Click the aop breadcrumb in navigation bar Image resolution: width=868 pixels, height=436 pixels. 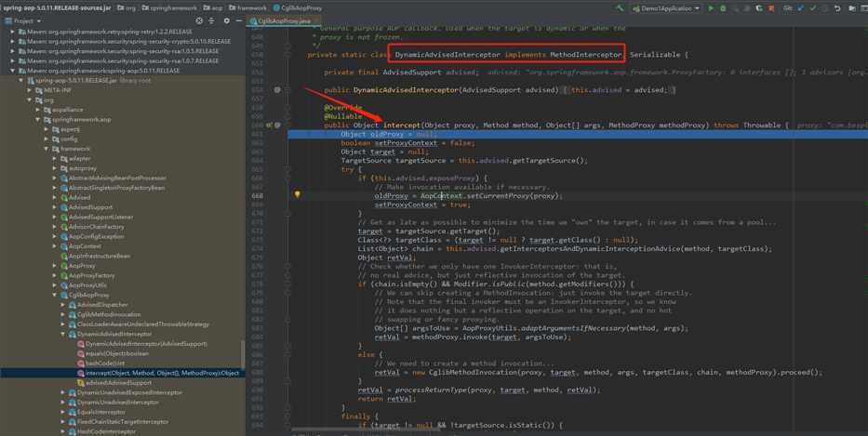pos(213,7)
